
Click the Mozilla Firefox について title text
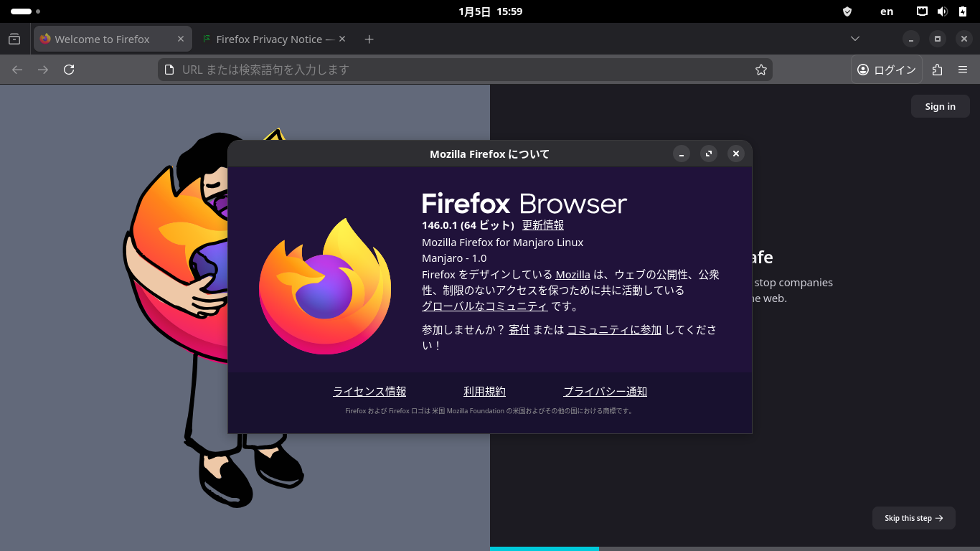[489, 154]
